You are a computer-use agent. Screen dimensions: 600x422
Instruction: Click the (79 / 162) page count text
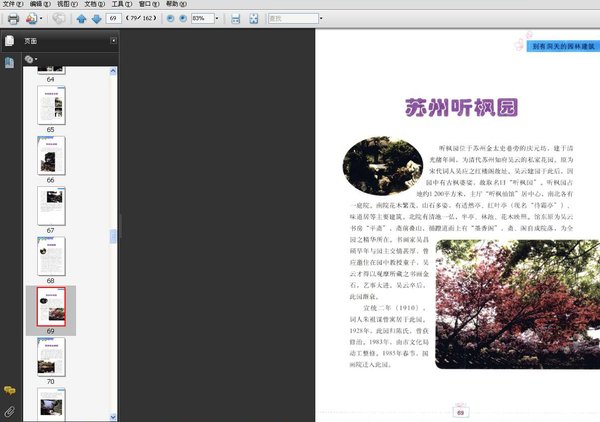[x=141, y=18]
